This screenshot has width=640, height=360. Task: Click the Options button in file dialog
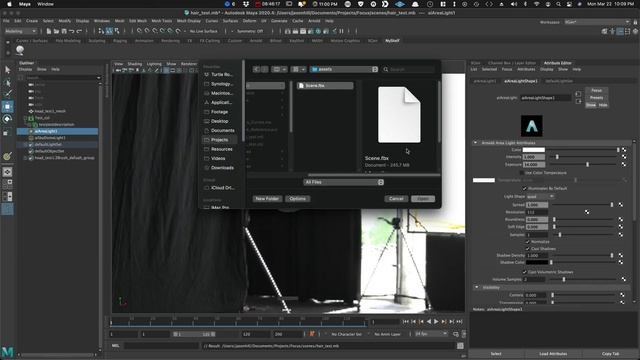coord(298,199)
